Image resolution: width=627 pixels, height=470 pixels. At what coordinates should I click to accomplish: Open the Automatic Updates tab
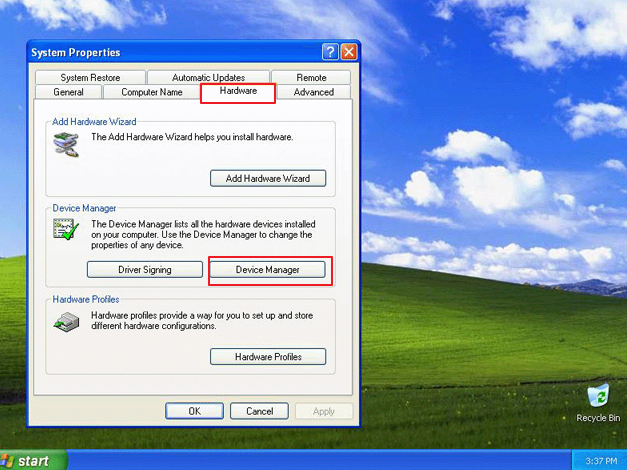pyautogui.click(x=208, y=78)
